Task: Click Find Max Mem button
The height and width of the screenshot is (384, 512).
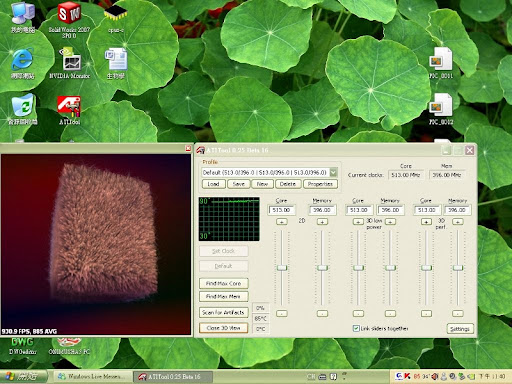Action: [224, 296]
